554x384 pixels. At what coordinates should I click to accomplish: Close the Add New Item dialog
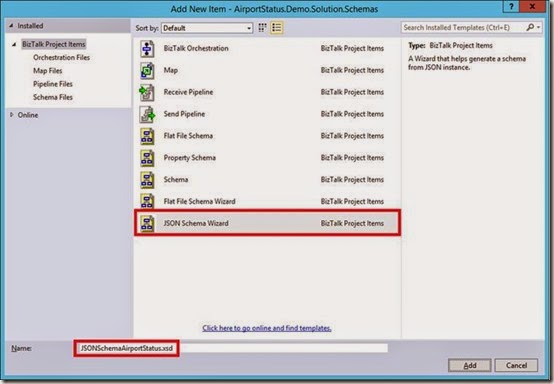coord(532,6)
